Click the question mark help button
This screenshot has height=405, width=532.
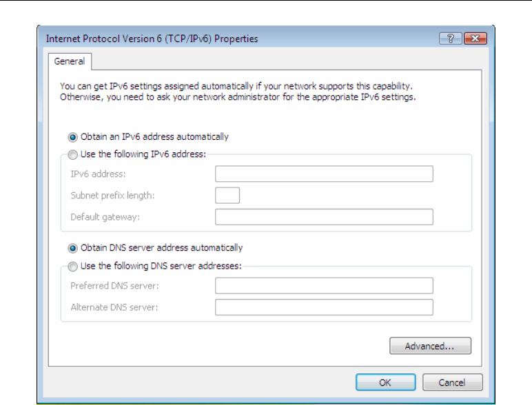(x=450, y=39)
